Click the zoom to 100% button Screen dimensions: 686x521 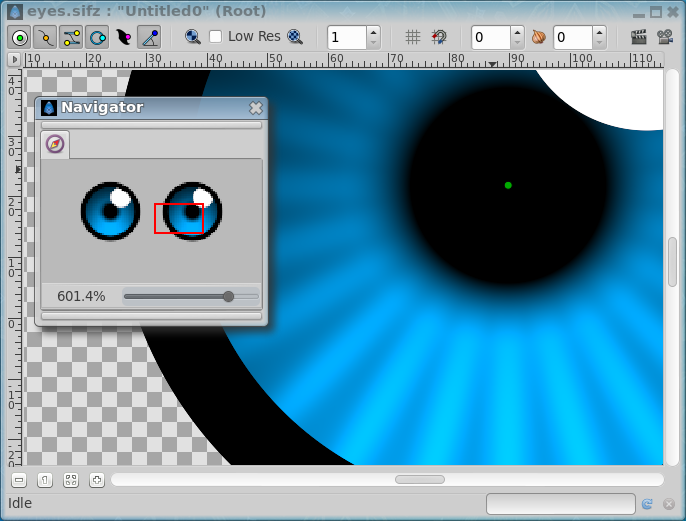45,480
